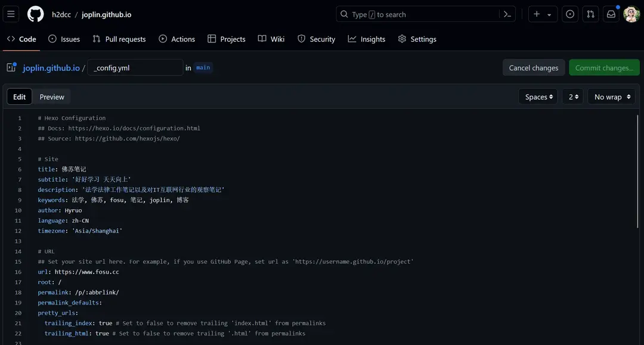Click the symbols outline icon beside the breadcrumb

10,67
